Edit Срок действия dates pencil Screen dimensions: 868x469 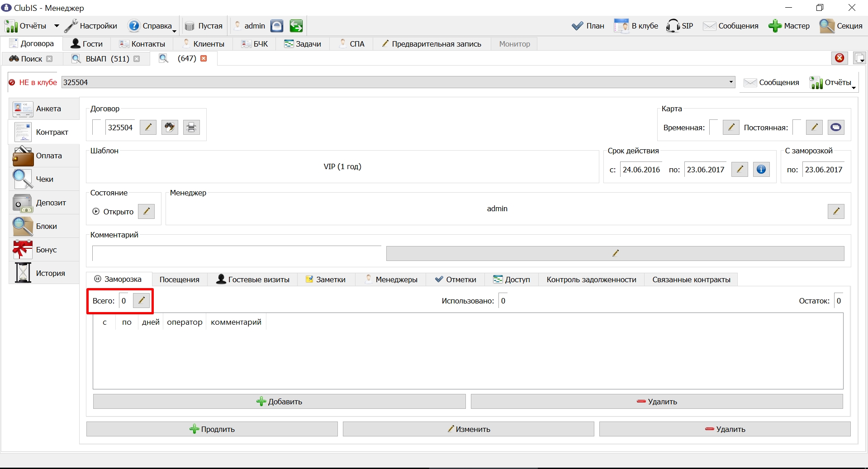(x=740, y=170)
